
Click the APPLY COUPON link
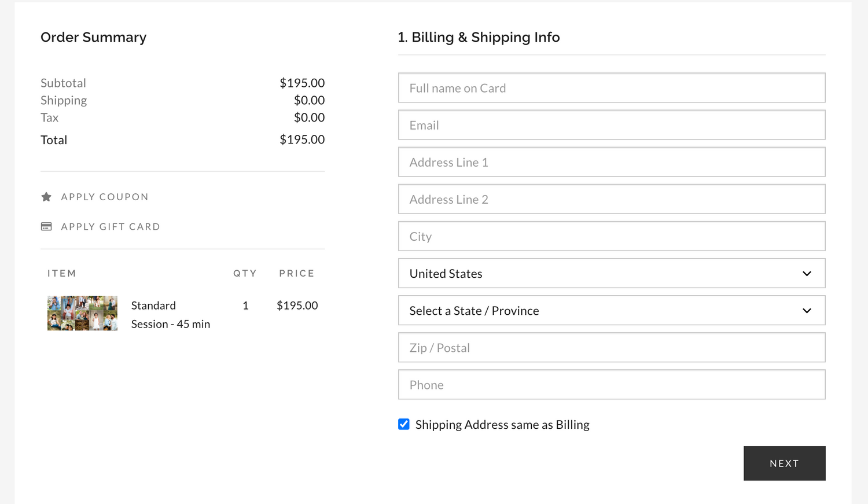coord(105,197)
